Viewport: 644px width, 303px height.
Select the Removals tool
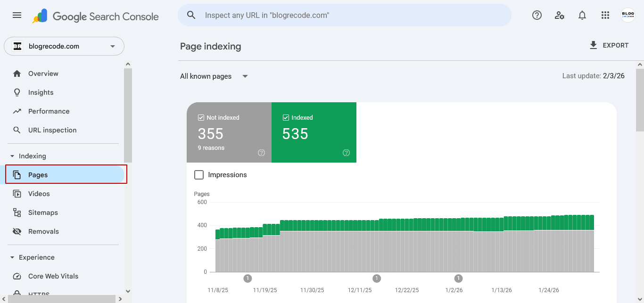tap(43, 231)
